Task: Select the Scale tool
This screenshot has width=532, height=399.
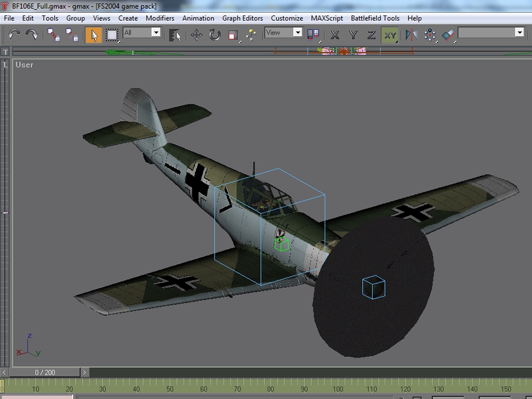Action: click(x=233, y=35)
